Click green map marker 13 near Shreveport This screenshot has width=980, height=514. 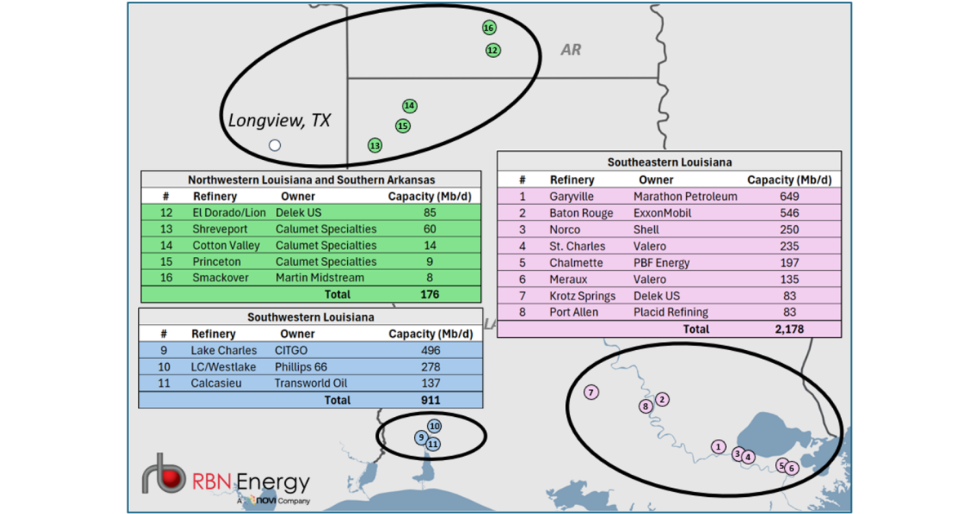375,145
